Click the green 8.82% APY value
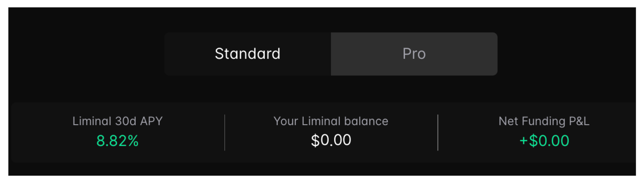Image resolution: width=644 pixels, height=183 pixels. click(x=117, y=141)
